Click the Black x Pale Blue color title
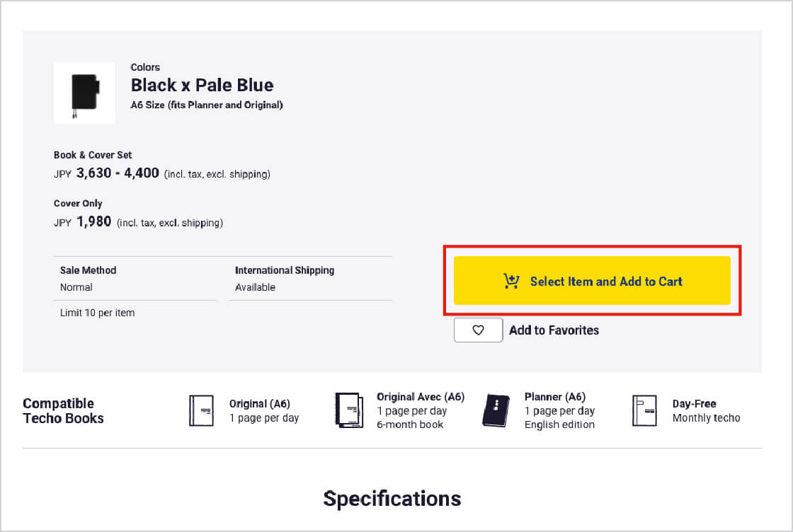Viewport: 793px width, 532px height. point(202,85)
